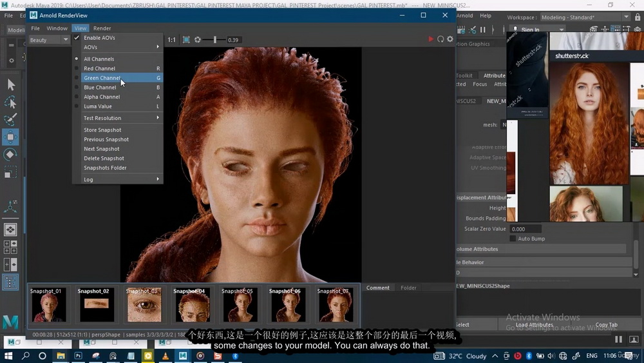Open File Explorer from taskbar

(61, 356)
